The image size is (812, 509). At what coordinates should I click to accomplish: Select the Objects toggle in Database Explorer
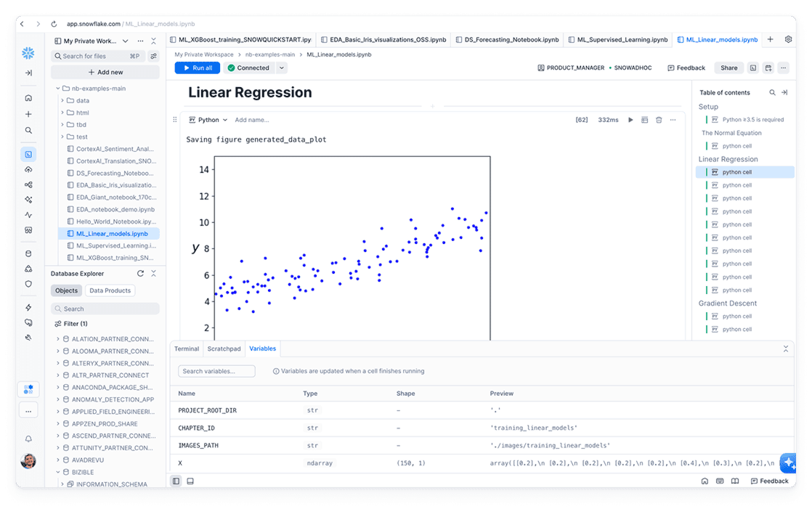66,290
